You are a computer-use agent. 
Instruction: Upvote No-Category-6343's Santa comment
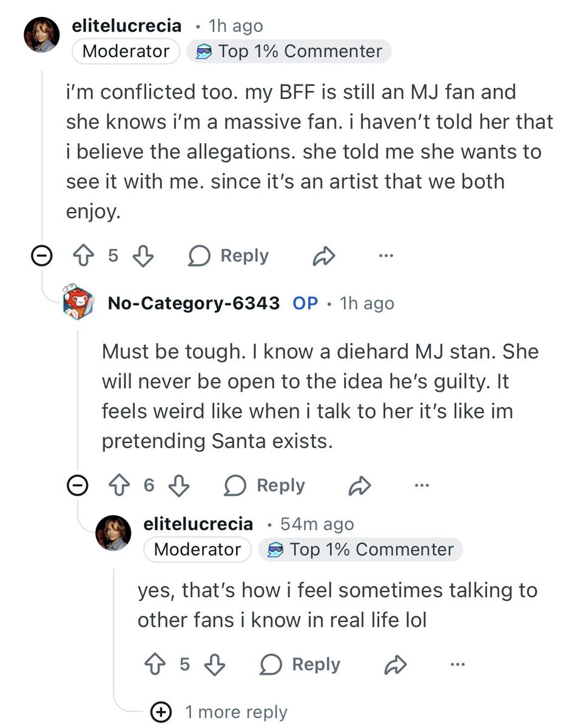[x=120, y=485]
